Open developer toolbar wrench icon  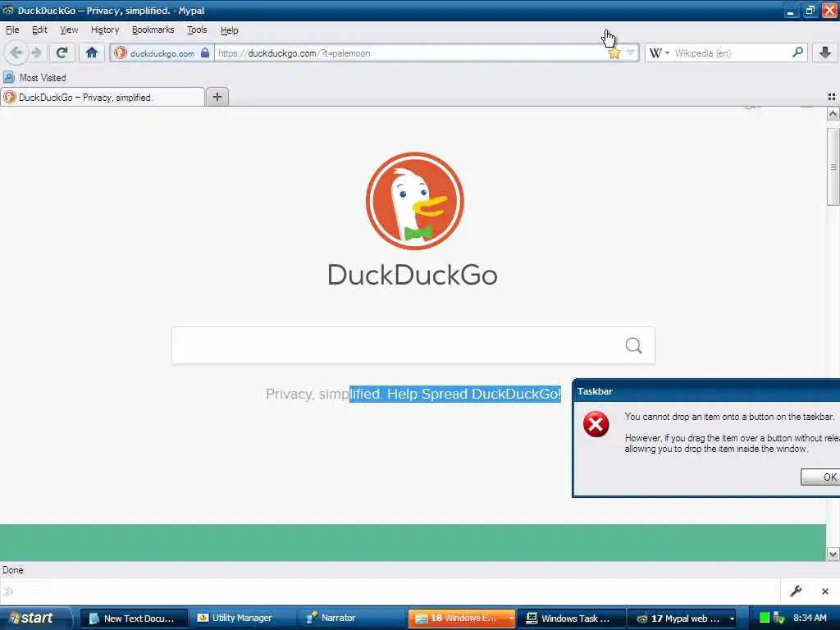click(x=796, y=591)
